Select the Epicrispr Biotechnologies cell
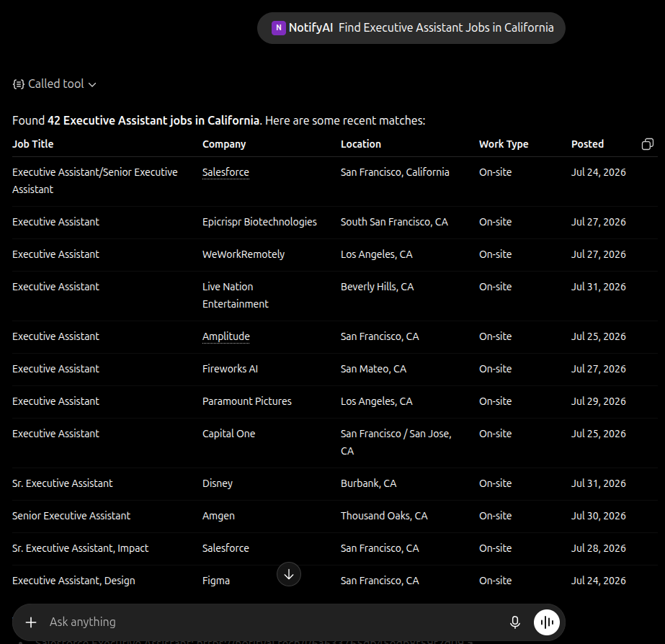 click(259, 222)
